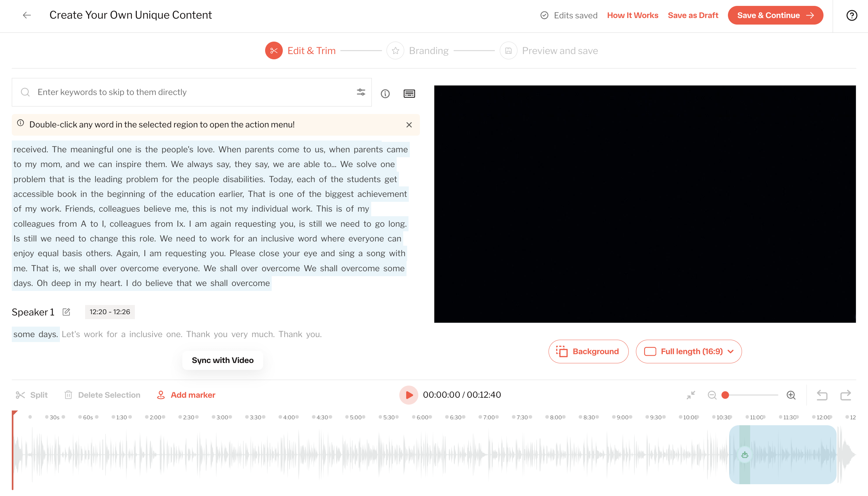Click the Split scissors tool
Screen dimensions: 868x496
click(x=32, y=395)
